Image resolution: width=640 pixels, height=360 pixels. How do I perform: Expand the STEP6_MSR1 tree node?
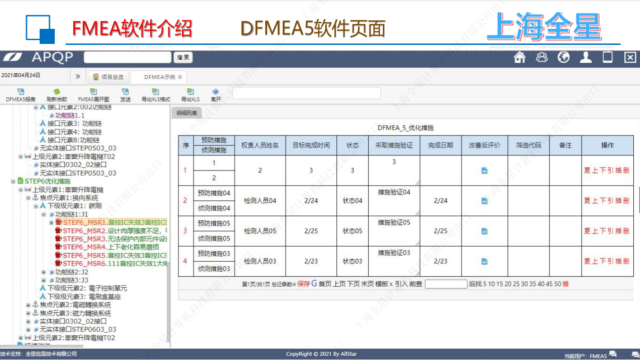(x=51, y=222)
